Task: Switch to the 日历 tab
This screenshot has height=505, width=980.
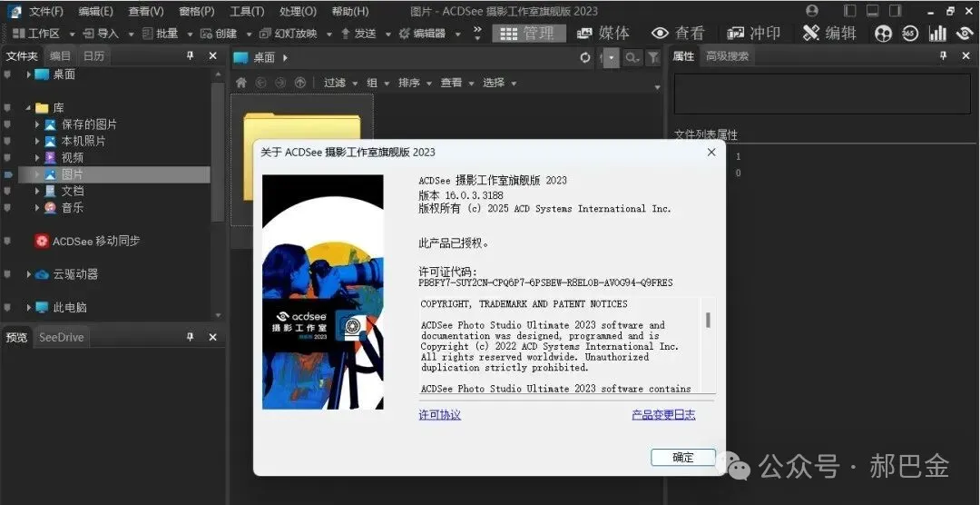Action: 93,55
